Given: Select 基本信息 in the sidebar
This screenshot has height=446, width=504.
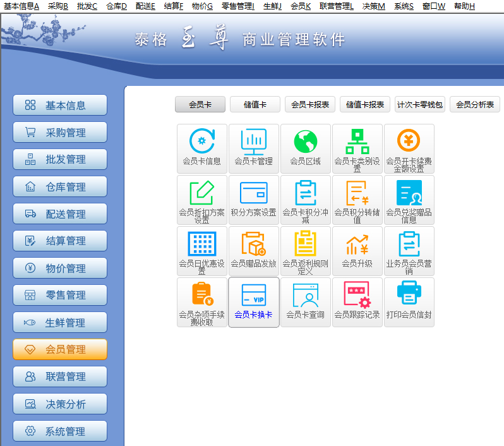Looking at the screenshot, I should (60, 105).
